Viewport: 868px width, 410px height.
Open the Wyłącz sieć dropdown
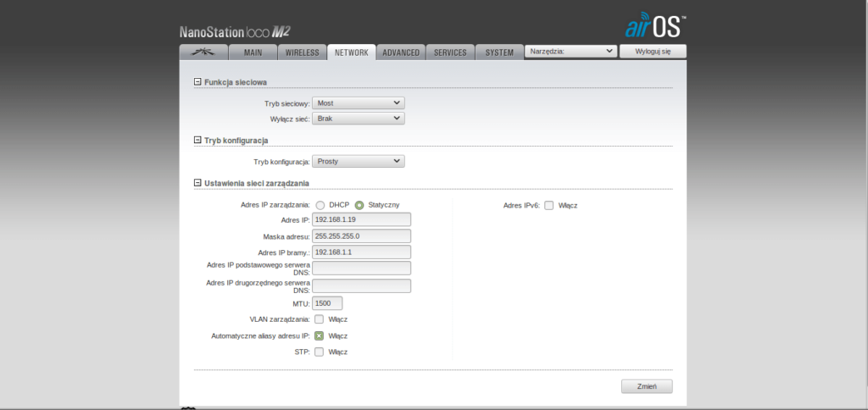pos(358,119)
